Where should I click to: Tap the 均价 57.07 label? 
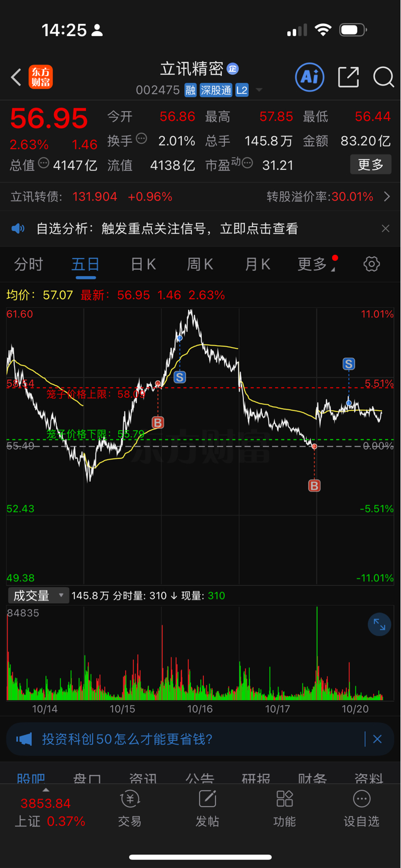40,295
